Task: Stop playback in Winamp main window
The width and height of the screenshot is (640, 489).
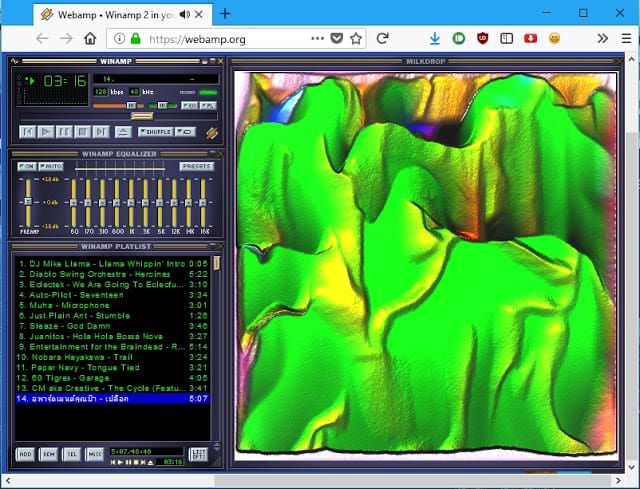Action: click(83, 132)
